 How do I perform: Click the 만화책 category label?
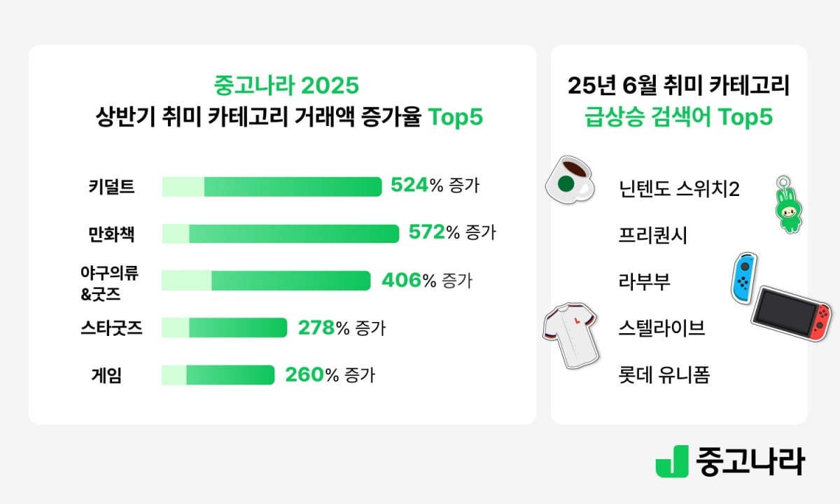112,234
